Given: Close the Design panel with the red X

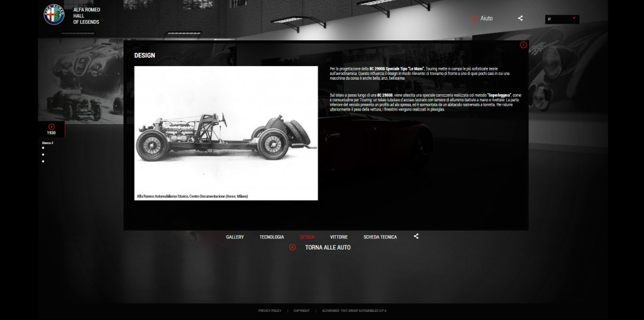Looking at the screenshot, I should coord(523,45).
